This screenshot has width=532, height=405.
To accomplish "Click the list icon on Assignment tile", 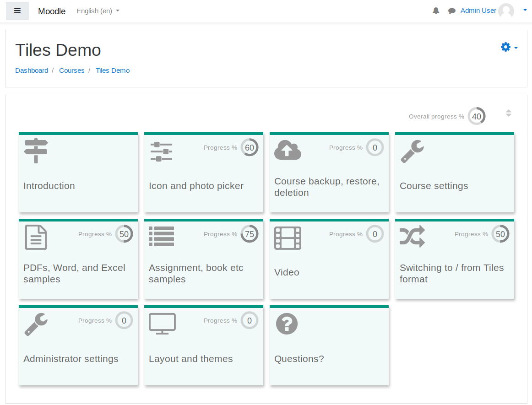I will [x=162, y=236].
